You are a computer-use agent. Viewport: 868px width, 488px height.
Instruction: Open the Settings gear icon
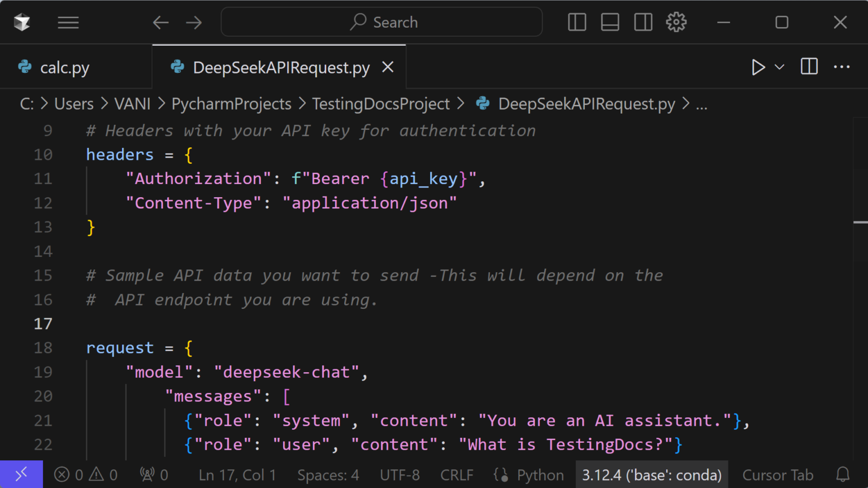pos(676,22)
